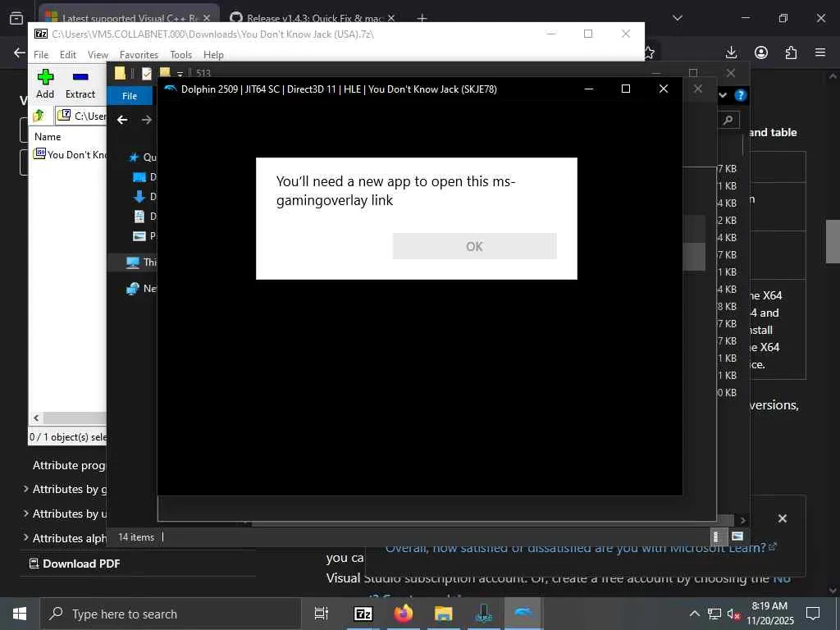Show hidden system tray icons
Viewport: 840px width, 630px height.
[x=694, y=614]
